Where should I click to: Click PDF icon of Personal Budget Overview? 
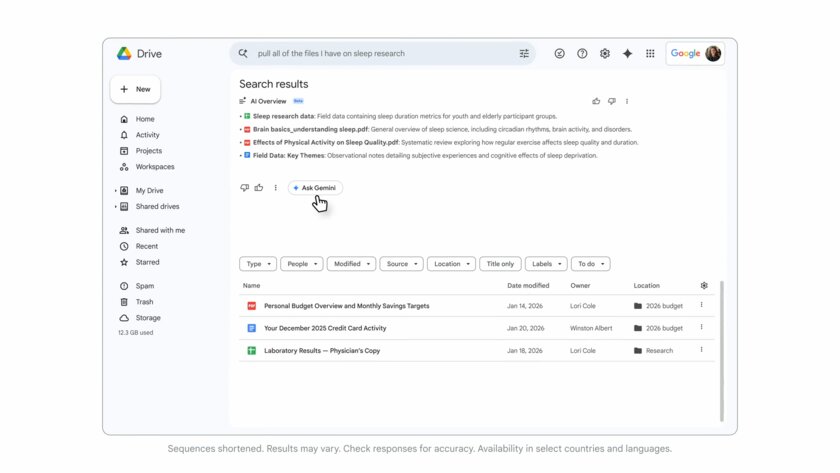point(251,306)
